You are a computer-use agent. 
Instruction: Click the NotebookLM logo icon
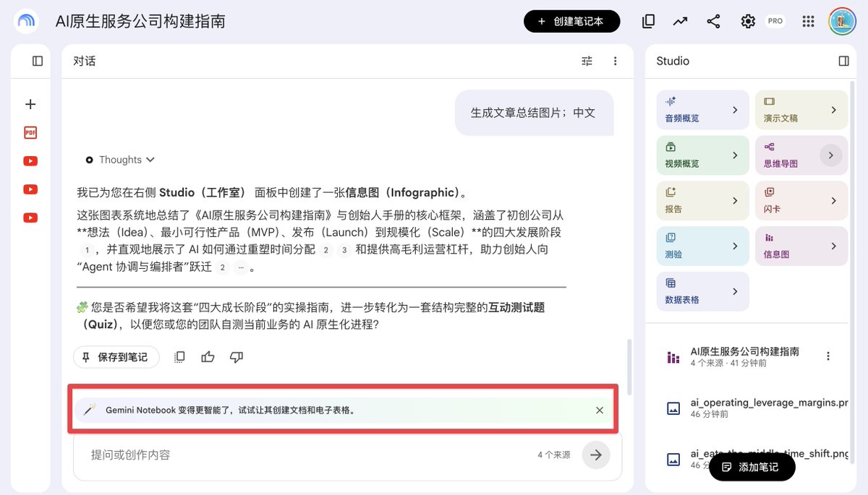point(27,21)
